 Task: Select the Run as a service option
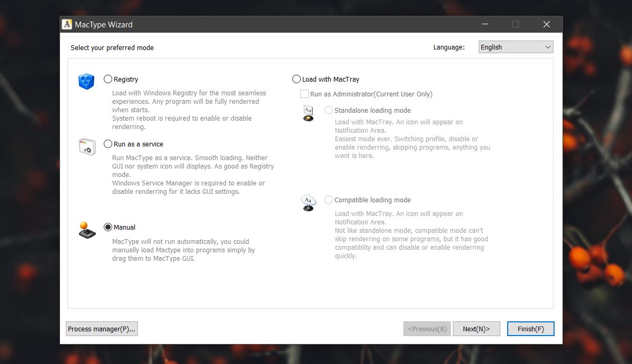(x=108, y=144)
